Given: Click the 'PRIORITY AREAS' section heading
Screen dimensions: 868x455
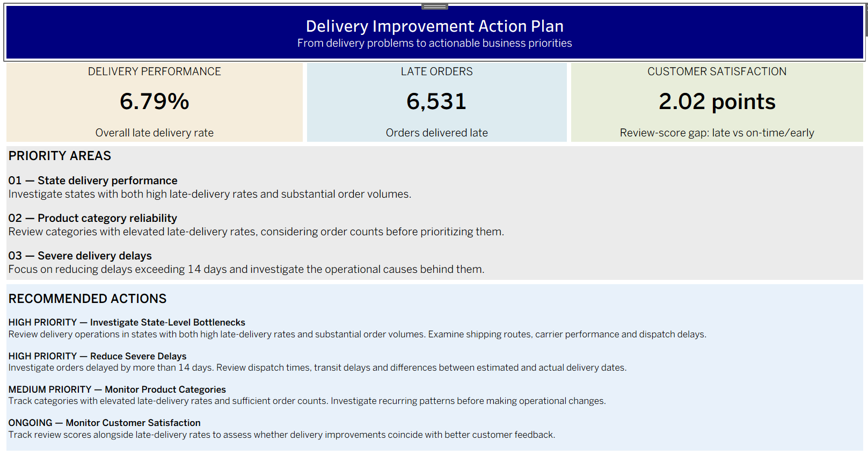Looking at the screenshot, I should click(60, 156).
